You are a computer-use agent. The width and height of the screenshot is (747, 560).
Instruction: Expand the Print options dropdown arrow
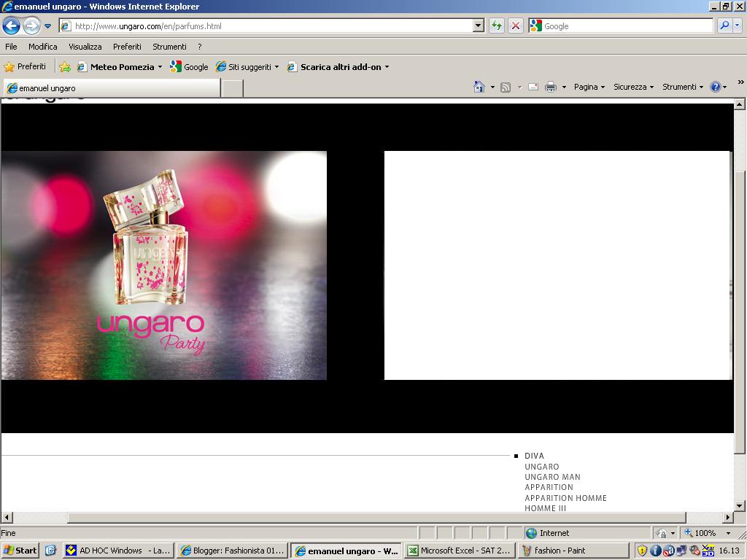564,87
